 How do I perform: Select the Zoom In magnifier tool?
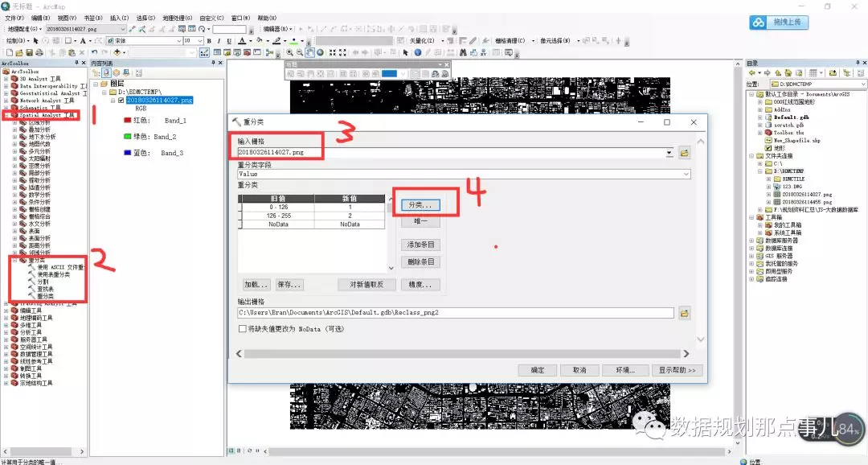(x=289, y=52)
